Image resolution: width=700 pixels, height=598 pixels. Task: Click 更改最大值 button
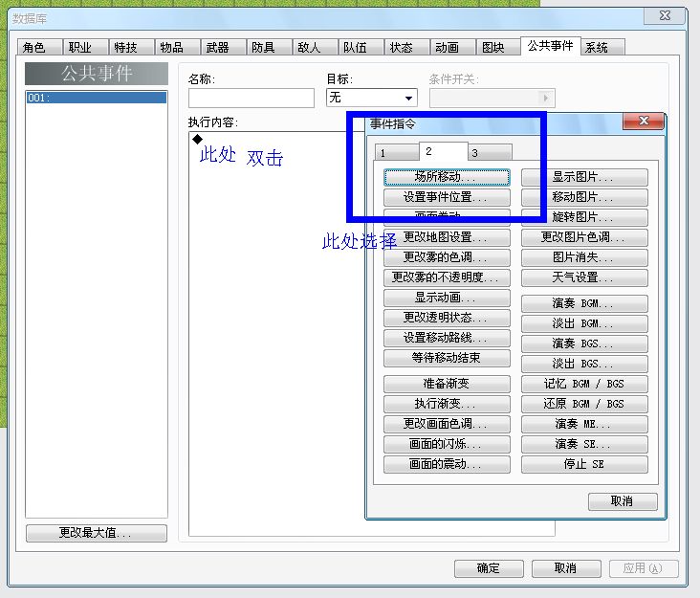(97, 533)
